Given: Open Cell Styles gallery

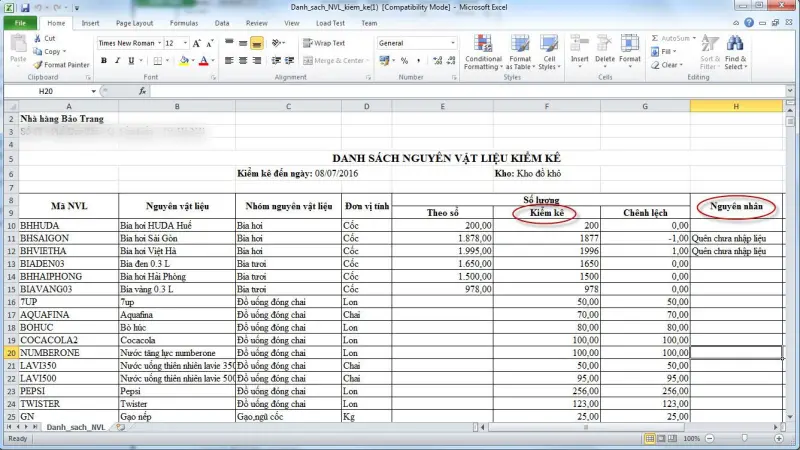Looking at the screenshot, I should (x=549, y=52).
